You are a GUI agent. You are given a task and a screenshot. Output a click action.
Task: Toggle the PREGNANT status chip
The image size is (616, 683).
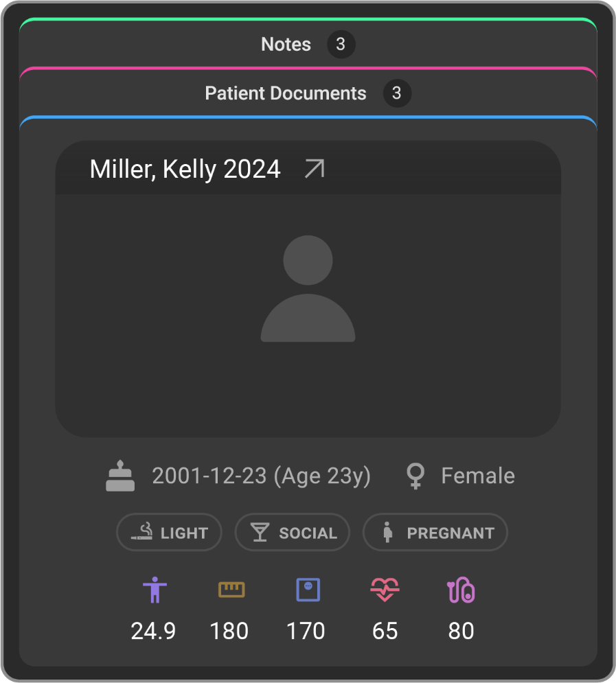[435, 533]
